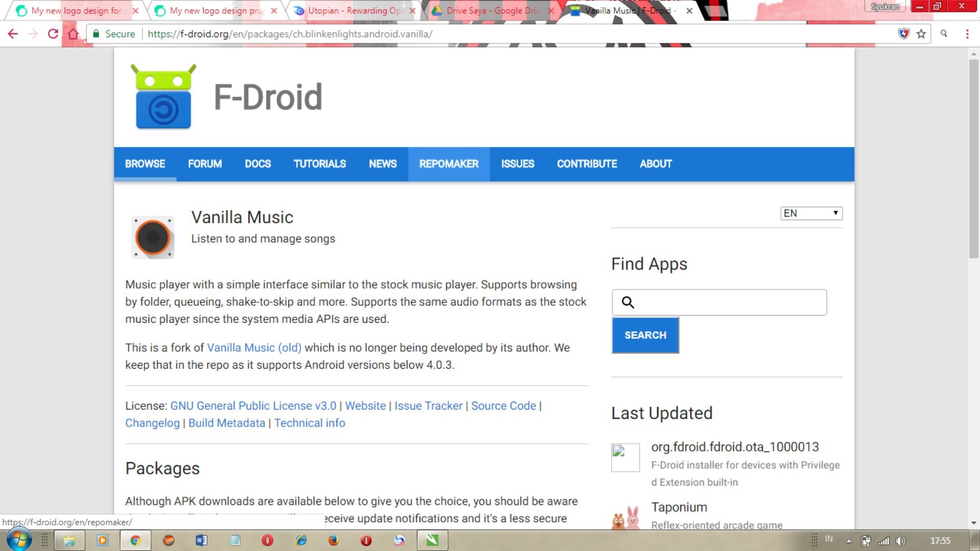Click the F-Droid robot logo

click(163, 97)
